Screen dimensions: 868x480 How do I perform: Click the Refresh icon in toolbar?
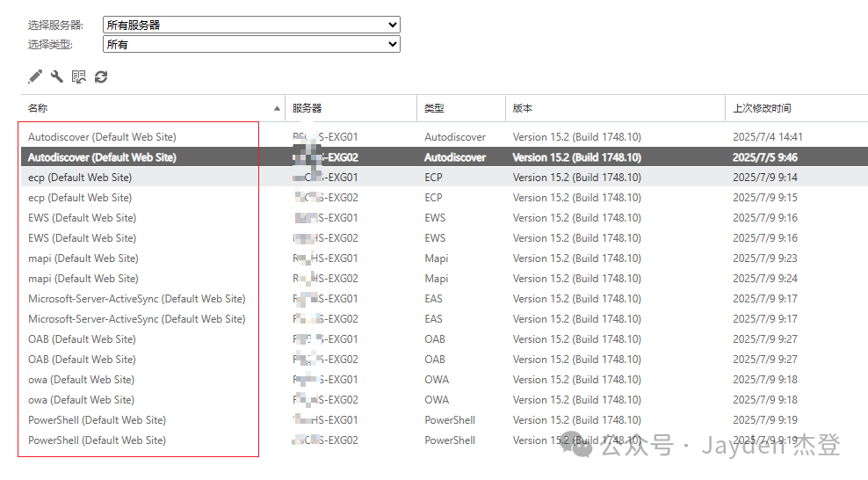coord(101,77)
